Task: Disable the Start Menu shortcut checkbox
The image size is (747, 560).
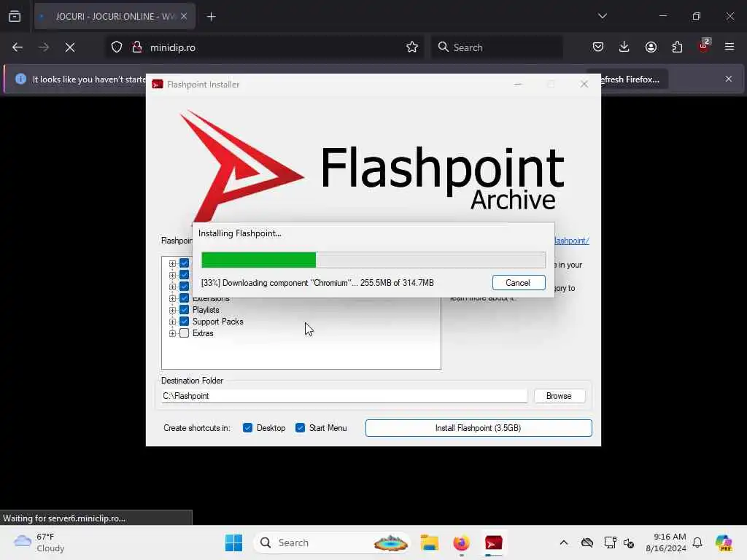Action: (x=300, y=427)
